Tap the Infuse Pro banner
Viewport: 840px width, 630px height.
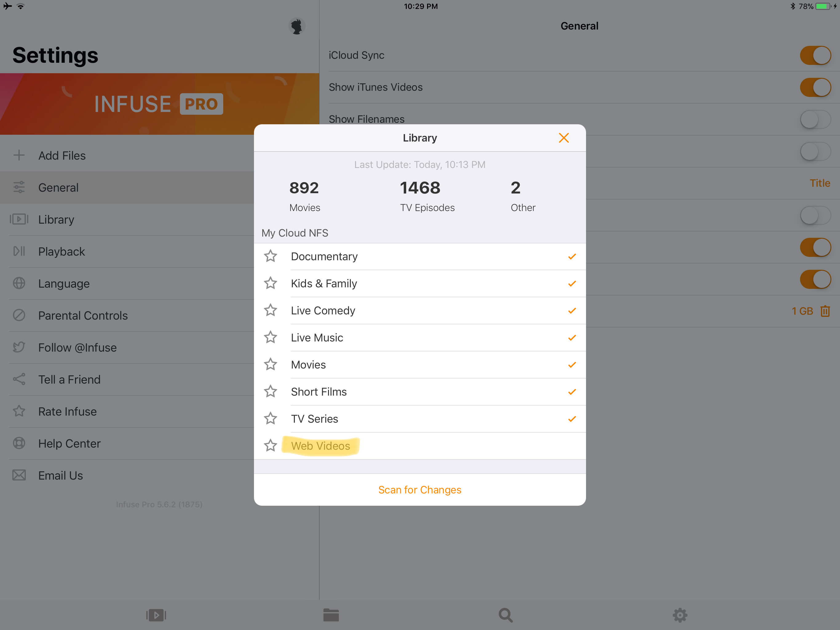click(x=159, y=104)
